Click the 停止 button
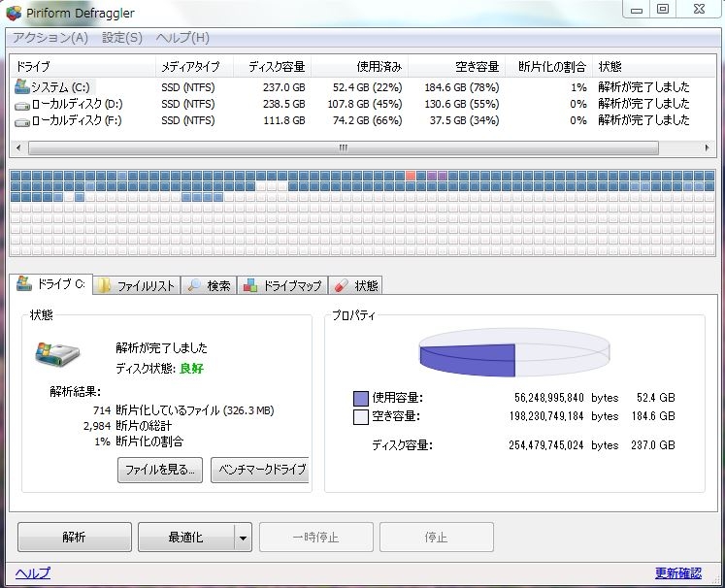The height and width of the screenshot is (588, 725). pos(437,537)
